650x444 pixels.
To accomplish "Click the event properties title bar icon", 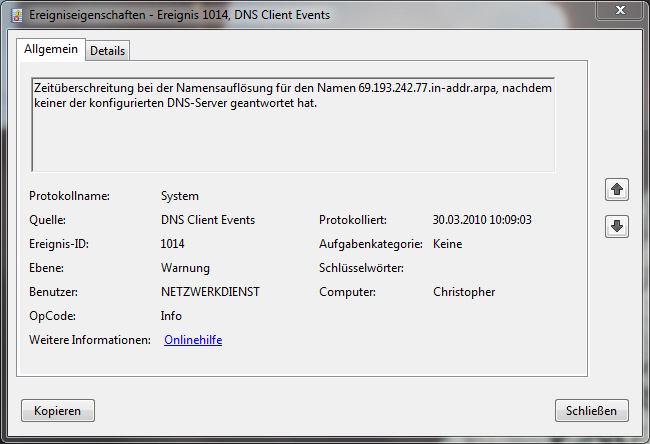I will coord(17,15).
